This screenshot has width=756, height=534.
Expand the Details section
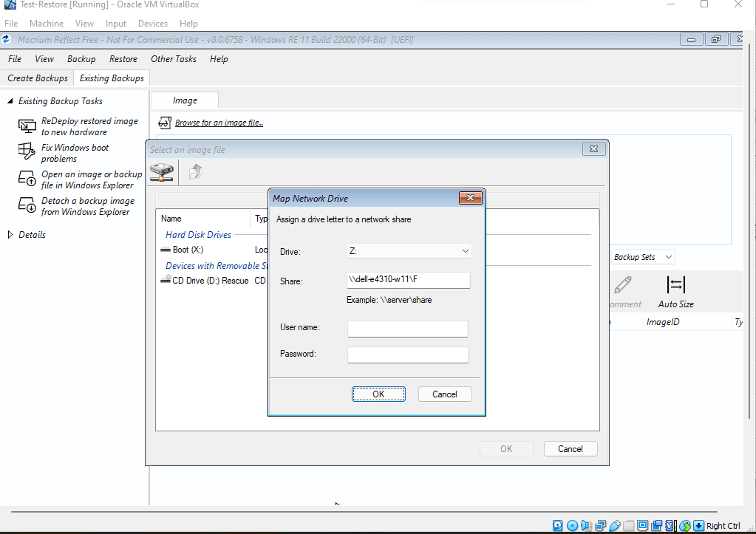(x=10, y=235)
